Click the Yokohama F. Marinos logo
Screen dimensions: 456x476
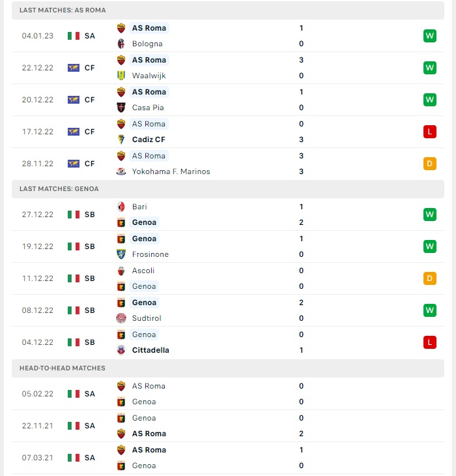(121, 171)
